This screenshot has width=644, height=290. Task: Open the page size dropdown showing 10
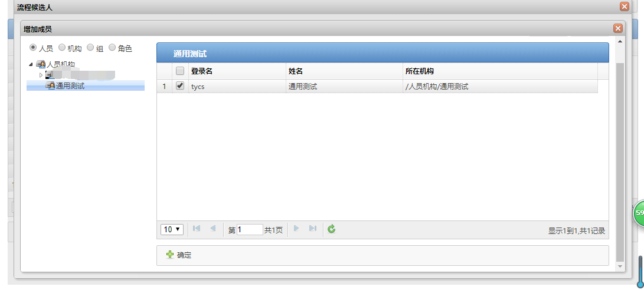172,229
